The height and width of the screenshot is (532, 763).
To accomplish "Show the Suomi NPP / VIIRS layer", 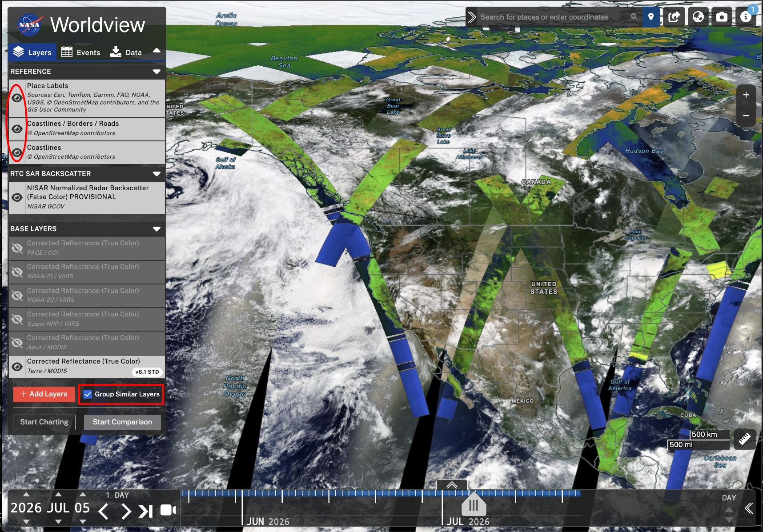I will coord(17,319).
